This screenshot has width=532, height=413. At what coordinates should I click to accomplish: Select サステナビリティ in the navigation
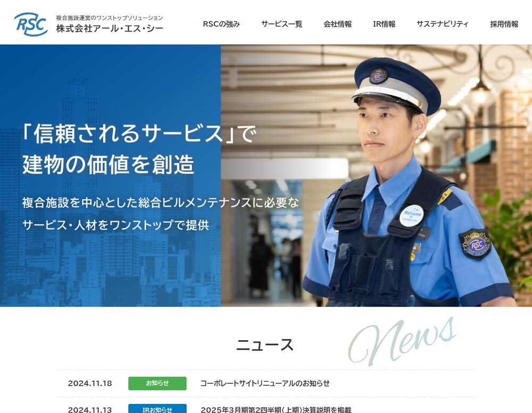pos(443,24)
